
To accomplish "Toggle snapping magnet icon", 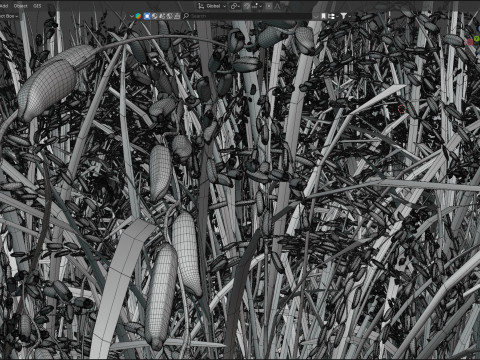I will 247,6.
